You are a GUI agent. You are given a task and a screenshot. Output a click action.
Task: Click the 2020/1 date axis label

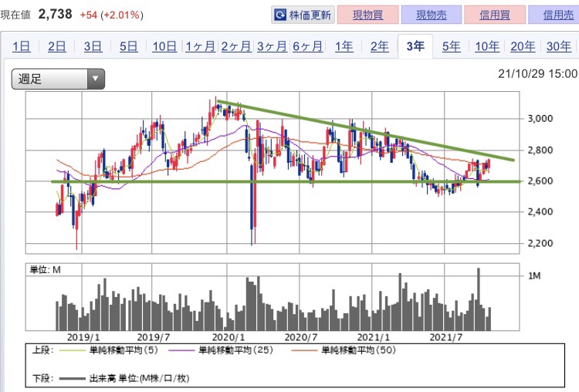click(229, 337)
